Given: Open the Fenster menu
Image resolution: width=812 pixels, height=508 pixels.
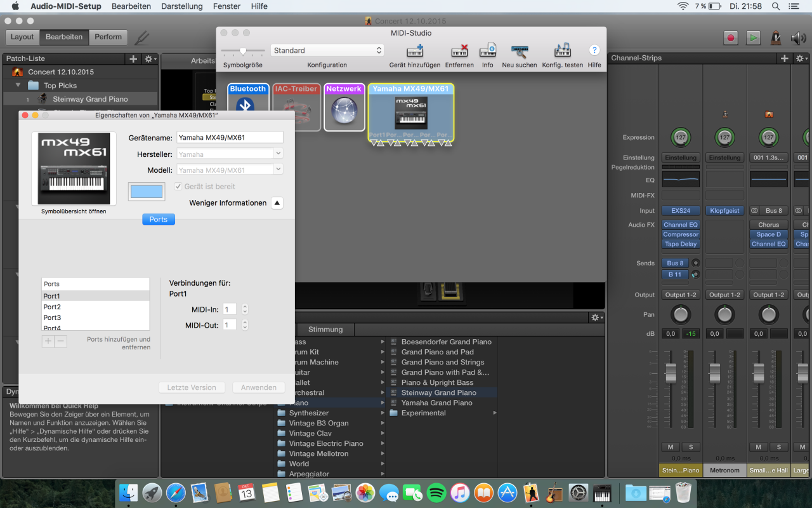Looking at the screenshot, I should 227,6.
